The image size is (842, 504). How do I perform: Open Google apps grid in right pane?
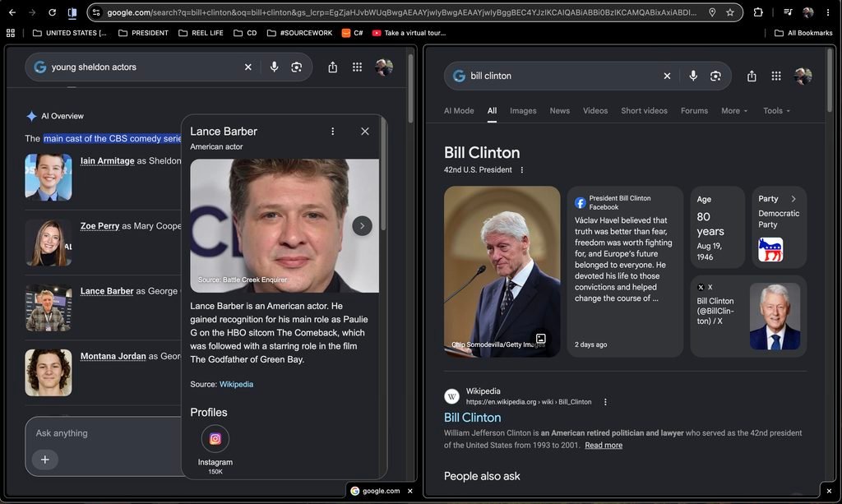776,76
